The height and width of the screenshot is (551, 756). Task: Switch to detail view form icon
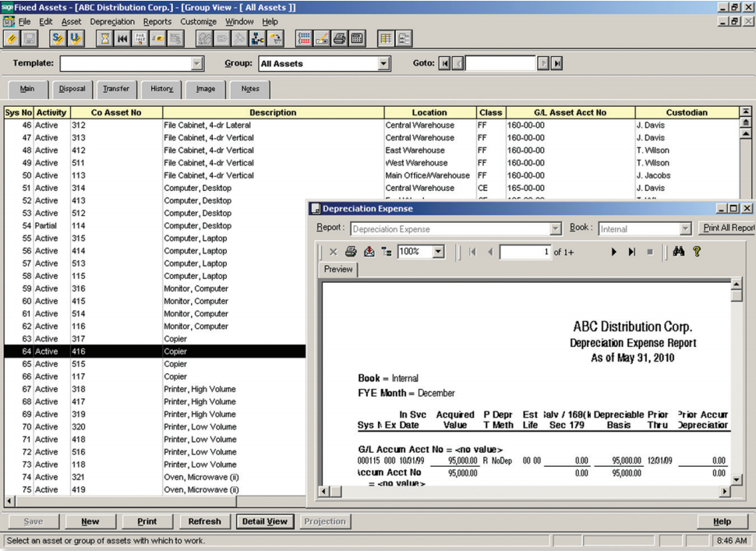[x=404, y=38]
